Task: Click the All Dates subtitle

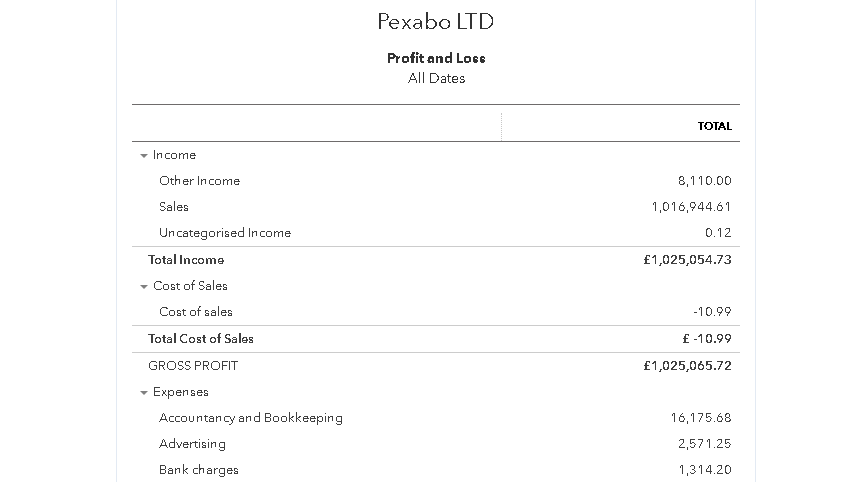Action: coord(436,79)
